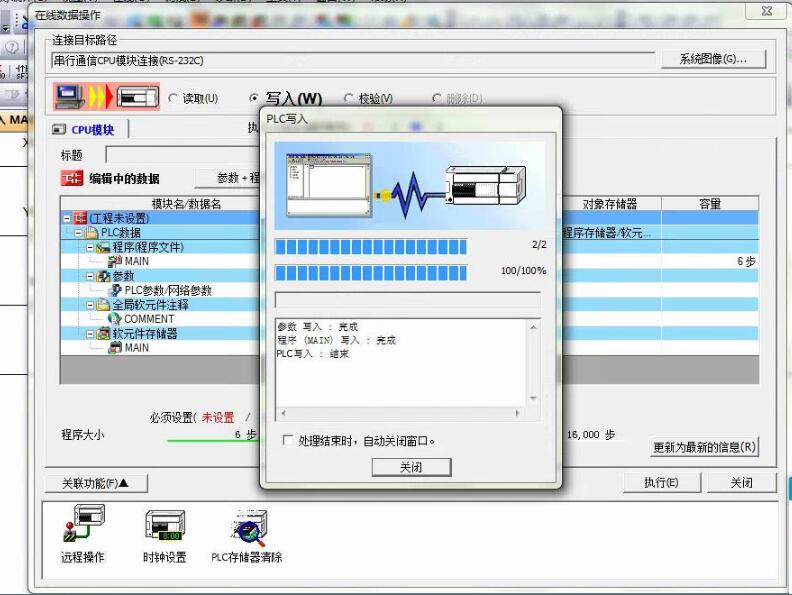The height and width of the screenshot is (595, 792).
Task: Select the PLC参数/网络参数 tree item icon
Action: 115,290
